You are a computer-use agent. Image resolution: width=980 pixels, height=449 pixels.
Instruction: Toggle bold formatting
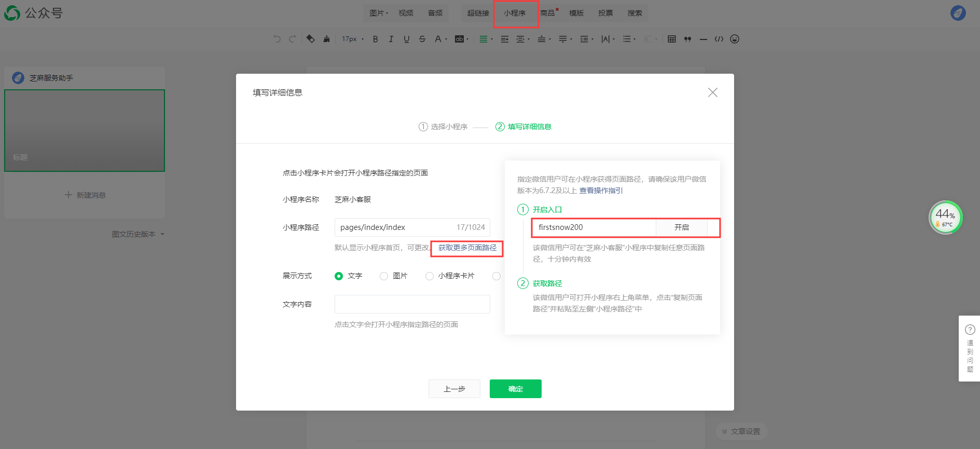click(x=375, y=39)
